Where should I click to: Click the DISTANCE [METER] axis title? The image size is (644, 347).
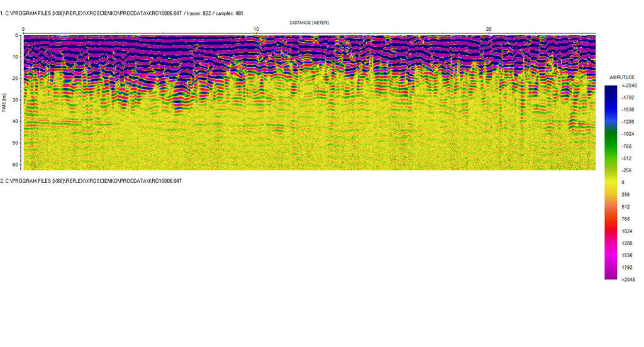tap(309, 23)
